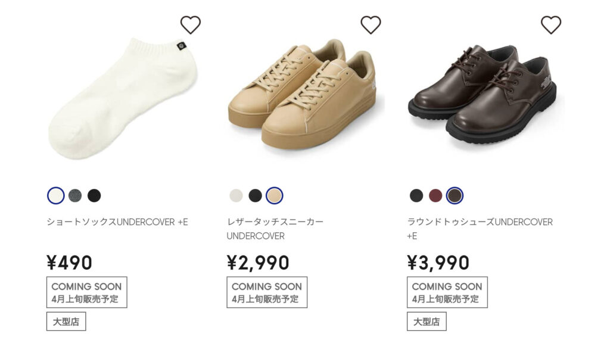Favorite the white short socks with heart icon
Screen dimensions: 610x364
(190, 25)
